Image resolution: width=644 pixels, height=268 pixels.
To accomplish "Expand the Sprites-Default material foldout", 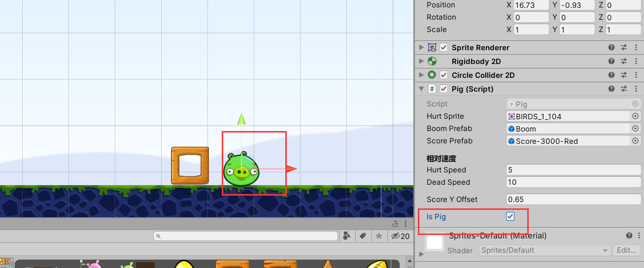I will click(421, 254).
